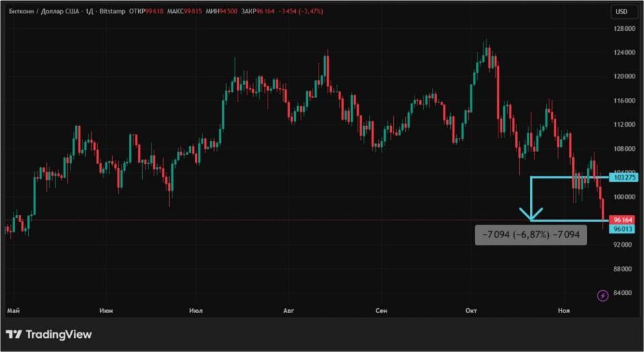Click the ЗАКР close value in legend
This screenshot has width=644, height=352.
[x=266, y=11]
